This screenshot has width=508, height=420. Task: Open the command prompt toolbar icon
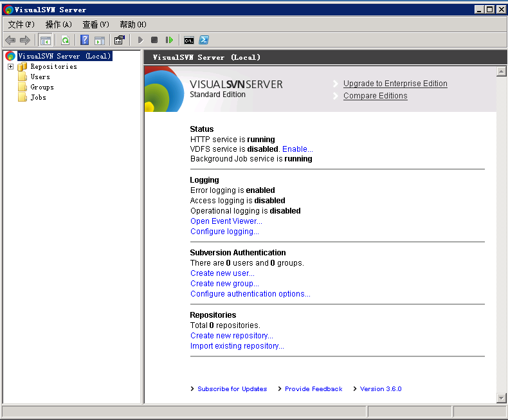pos(189,40)
